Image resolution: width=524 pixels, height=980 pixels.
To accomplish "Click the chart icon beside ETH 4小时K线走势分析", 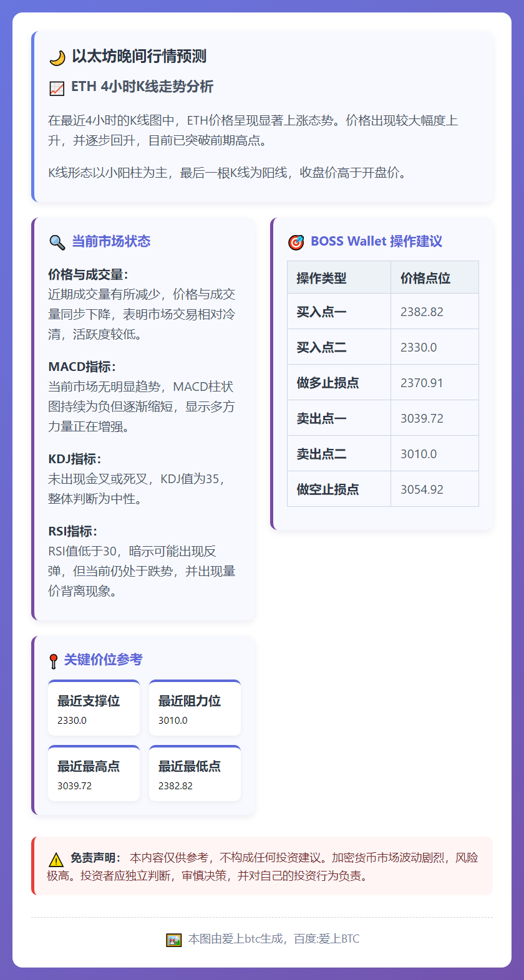I will (57, 88).
